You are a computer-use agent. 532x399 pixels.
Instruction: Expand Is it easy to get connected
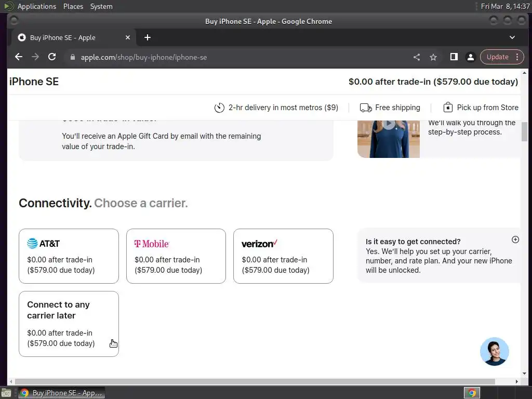(515, 240)
